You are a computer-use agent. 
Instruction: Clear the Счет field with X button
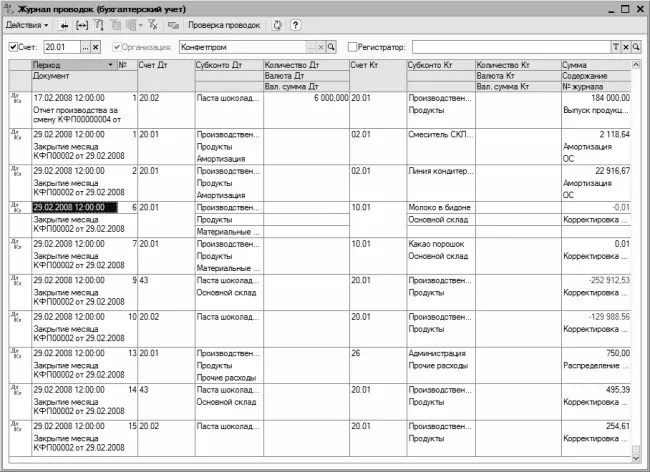pos(96,47)
